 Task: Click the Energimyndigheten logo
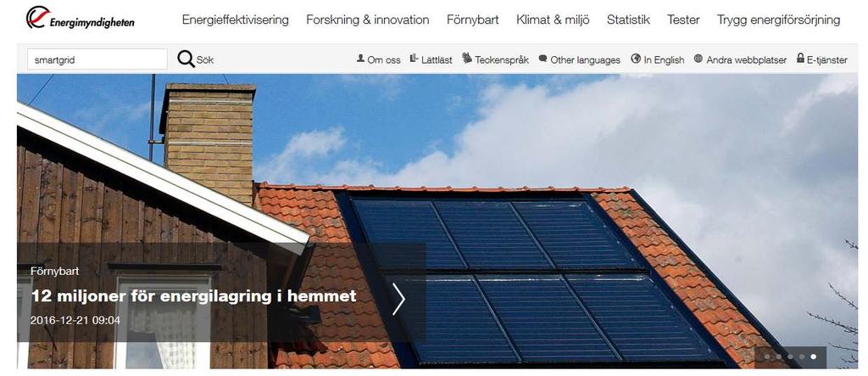point(80,19)
